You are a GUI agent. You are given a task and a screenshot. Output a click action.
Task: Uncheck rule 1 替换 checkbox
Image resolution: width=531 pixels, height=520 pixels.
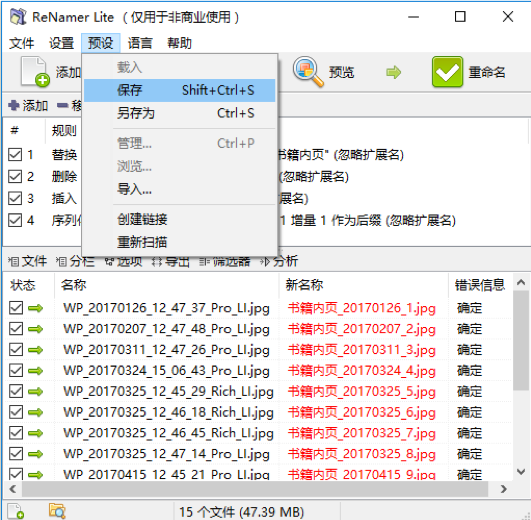tap(15, 155)
